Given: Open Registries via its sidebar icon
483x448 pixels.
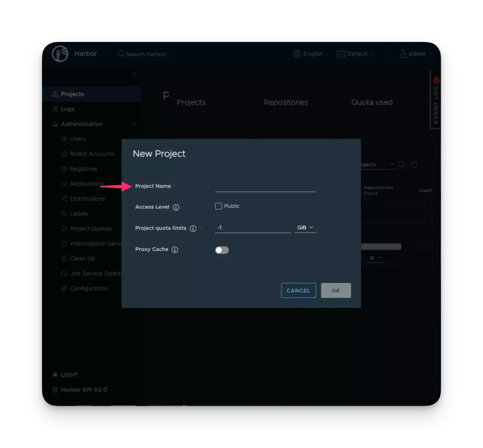Looking at the screenshot, I should [64, 169].
